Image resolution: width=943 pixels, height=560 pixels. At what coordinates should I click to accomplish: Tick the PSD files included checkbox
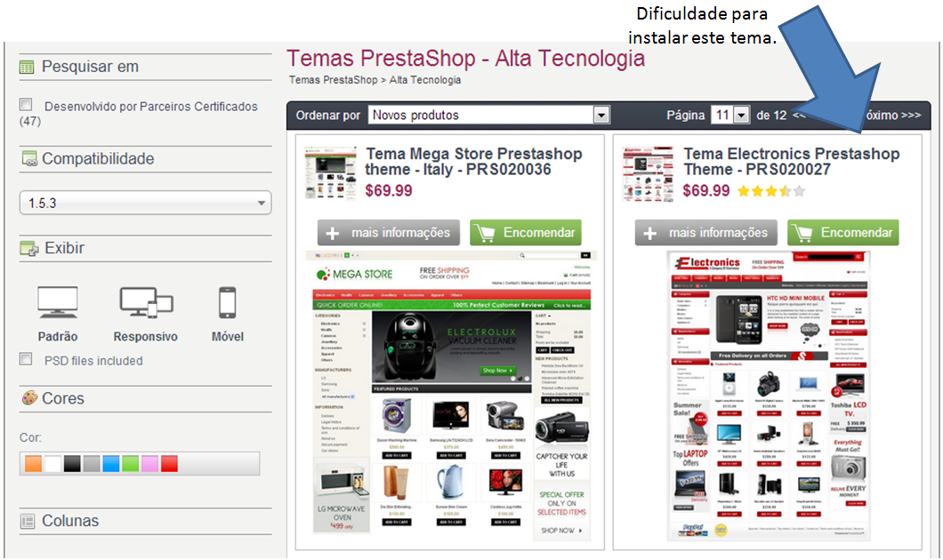(x=26, y=359)
